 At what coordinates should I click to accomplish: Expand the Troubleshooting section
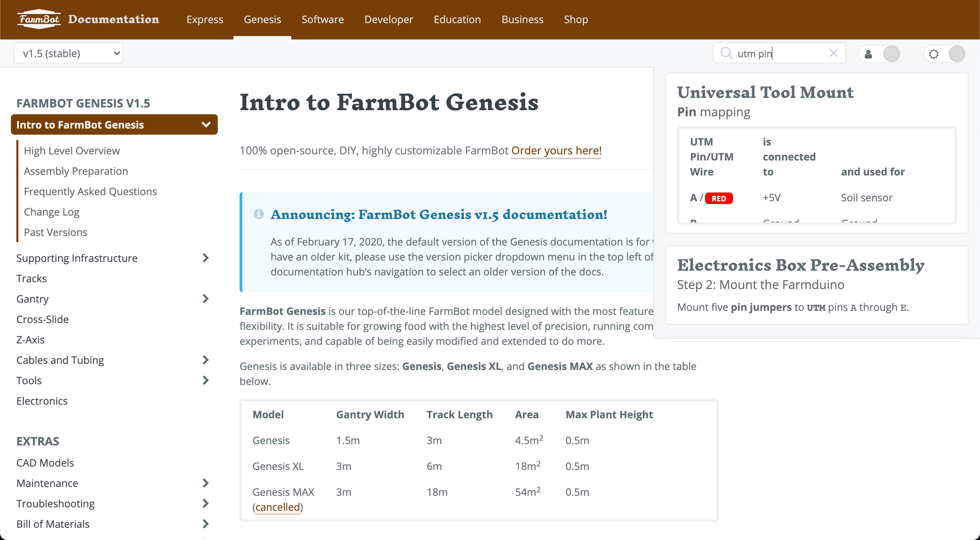(x=206, y=503)
